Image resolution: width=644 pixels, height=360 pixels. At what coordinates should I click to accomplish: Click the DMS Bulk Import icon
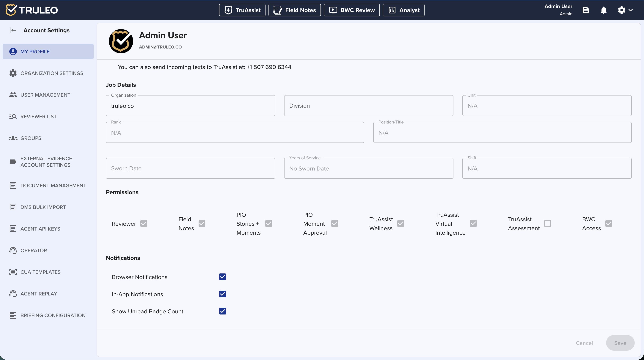[x=13, y=207]
